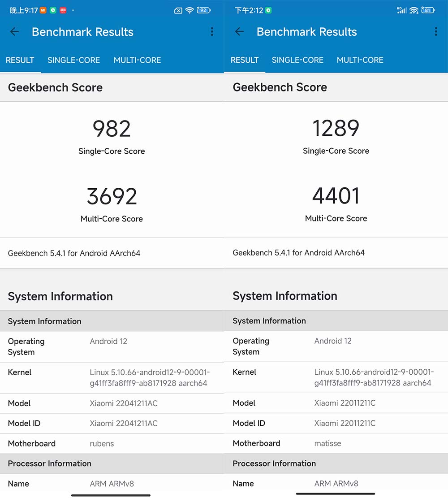Tap the Model value Xiaomi 22041211AC
448x498 pixels.
point(124,403)
